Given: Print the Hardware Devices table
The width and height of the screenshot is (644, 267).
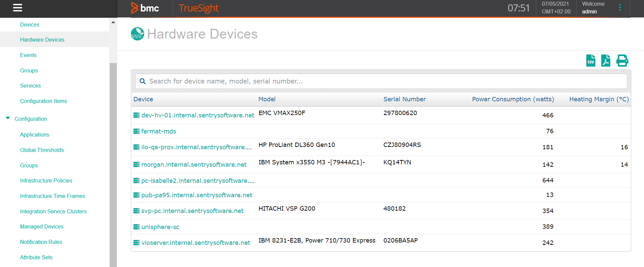Looking at the screenshot, I should pos(622,61).
